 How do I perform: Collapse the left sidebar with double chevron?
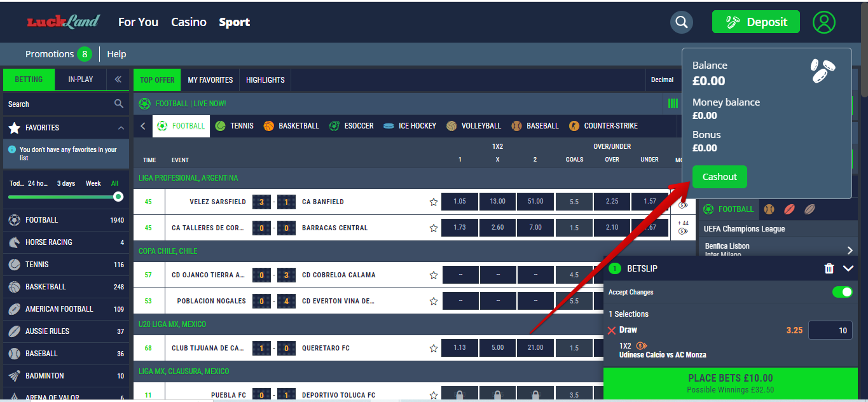pyautogui.click(x=118, y=80)
